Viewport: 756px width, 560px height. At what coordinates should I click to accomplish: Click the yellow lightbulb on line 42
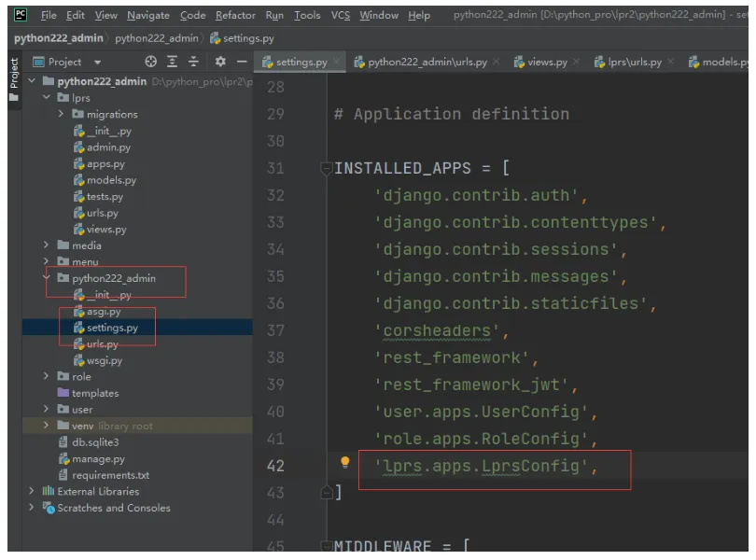pyautogui.click(x=344, y=463)
